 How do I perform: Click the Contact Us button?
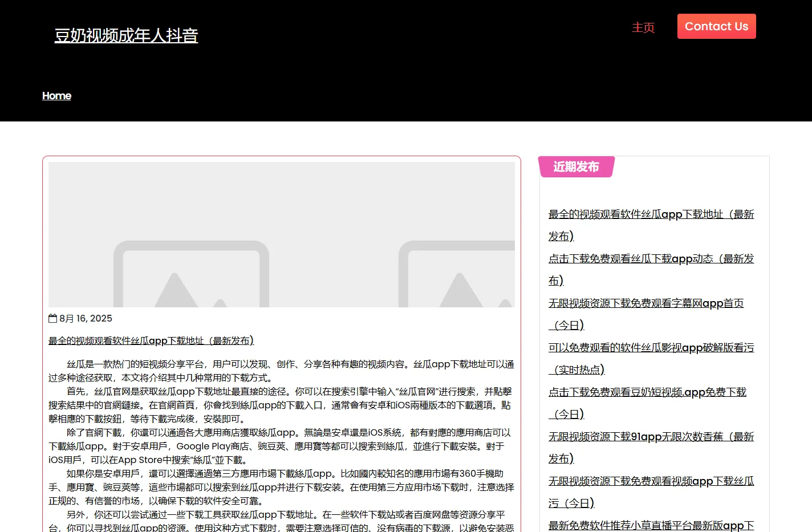(x=716, y=26)
